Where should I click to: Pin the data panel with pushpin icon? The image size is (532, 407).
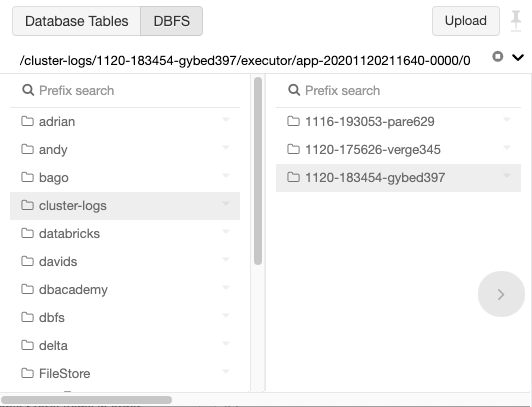point(516,21)
